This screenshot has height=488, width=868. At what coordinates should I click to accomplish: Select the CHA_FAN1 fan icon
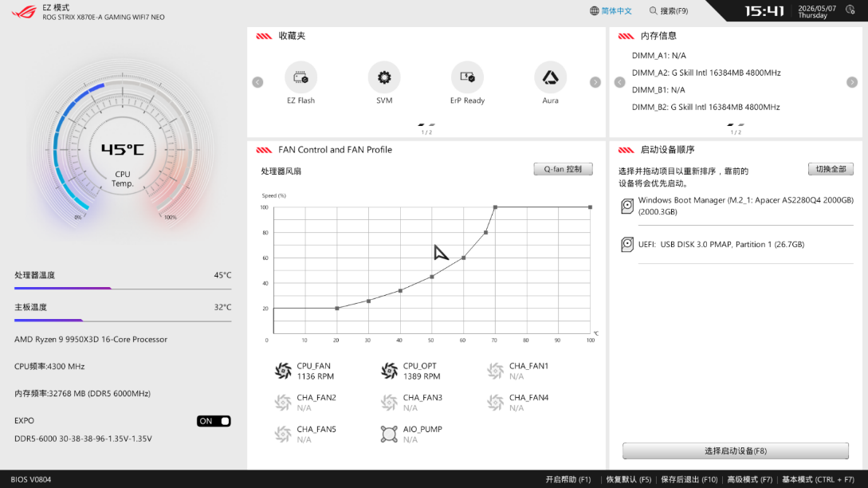496,371
